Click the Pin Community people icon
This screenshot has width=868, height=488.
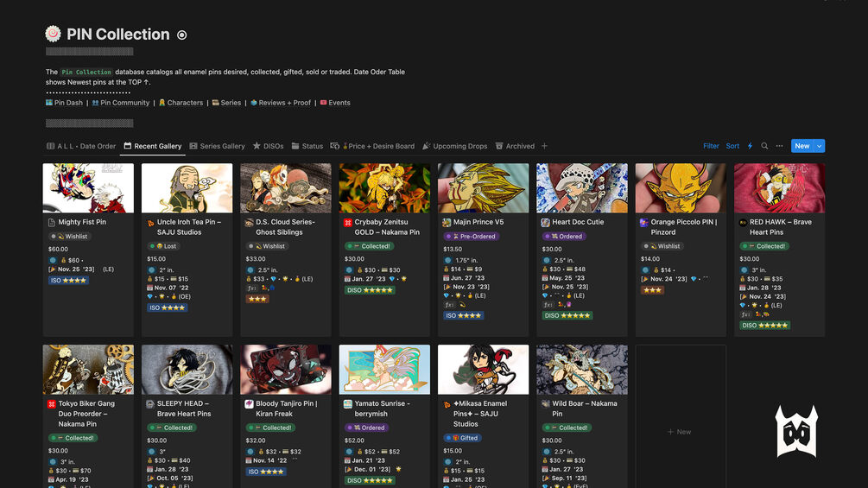click(95, 103)
